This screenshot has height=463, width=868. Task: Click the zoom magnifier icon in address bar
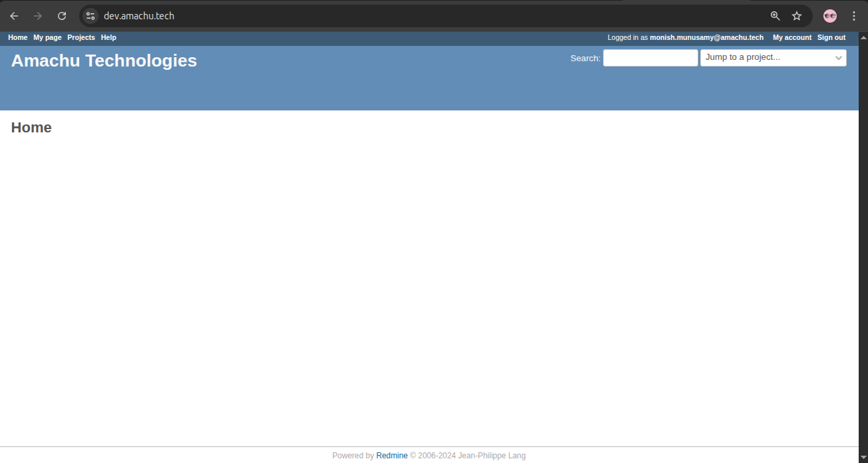[775, 16]
